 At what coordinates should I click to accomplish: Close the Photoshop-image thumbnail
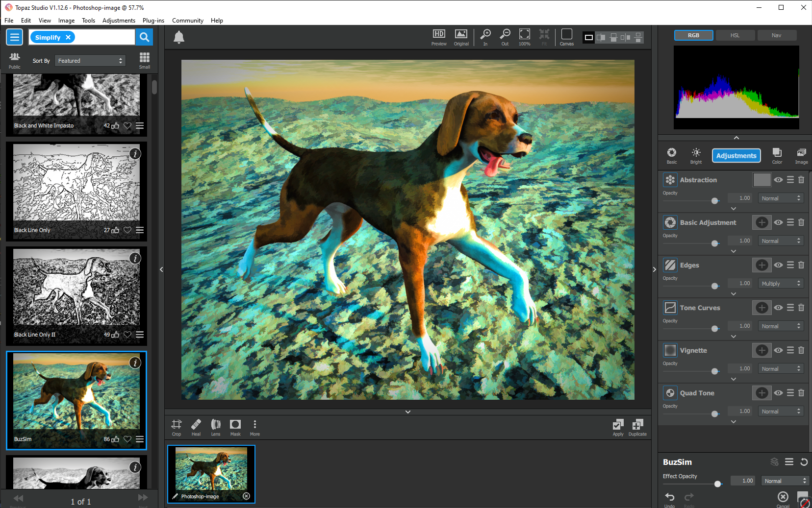tap(247, 496)
